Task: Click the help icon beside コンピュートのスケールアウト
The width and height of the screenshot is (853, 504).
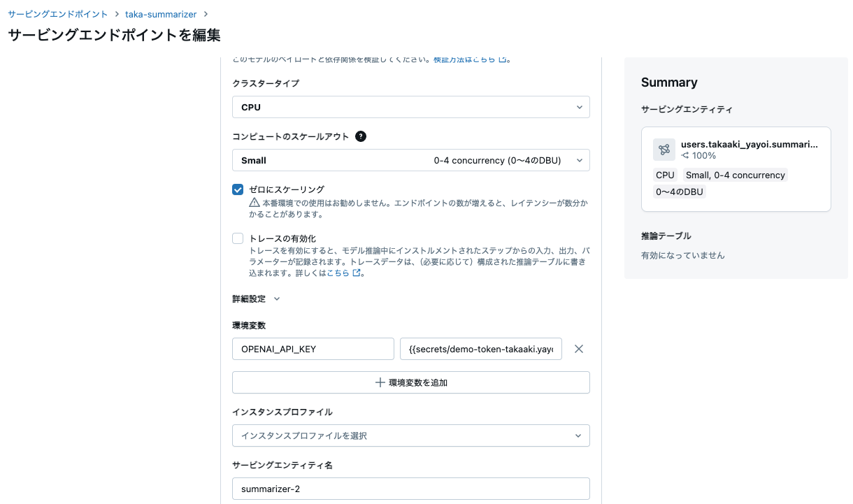Action: 361,136
